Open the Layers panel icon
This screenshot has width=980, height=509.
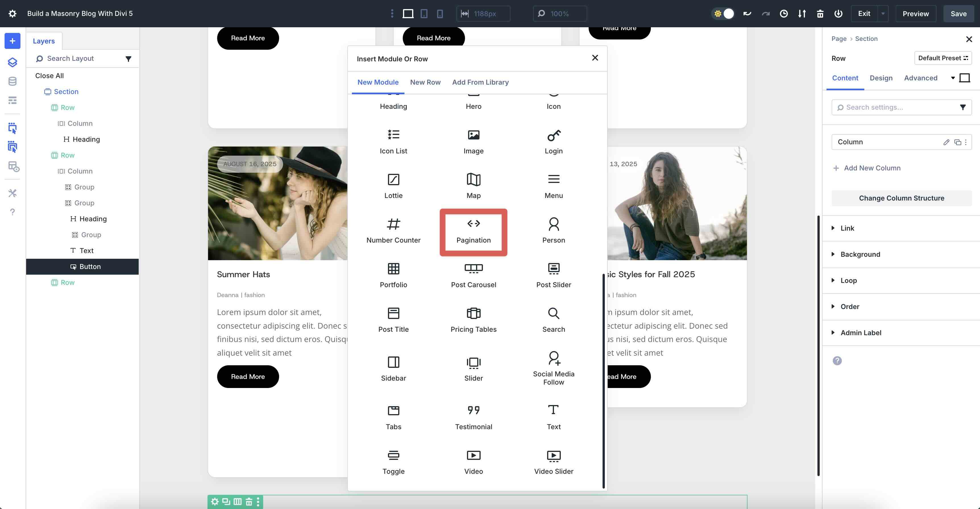[13, 62]
